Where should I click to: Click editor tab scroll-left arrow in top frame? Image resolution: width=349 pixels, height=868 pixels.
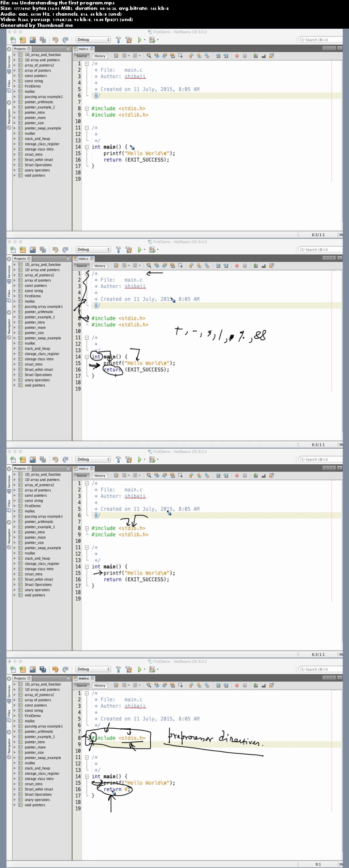point(326,48)
